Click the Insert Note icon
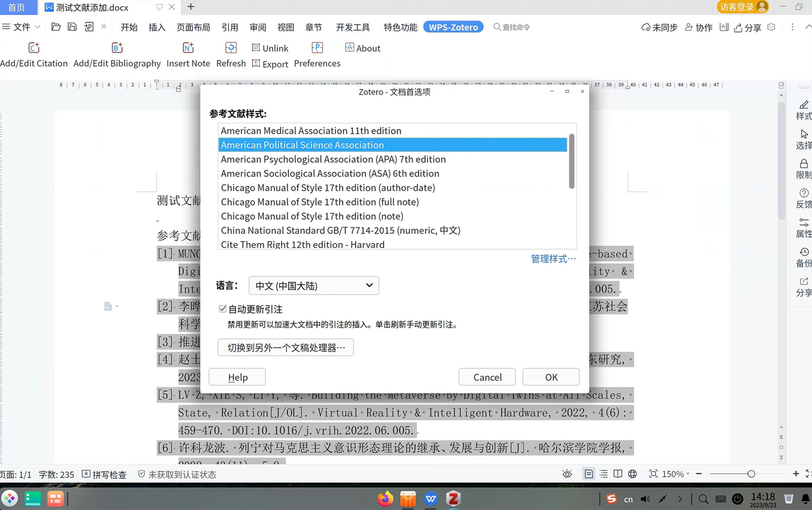812x510 pixels. point(189,48)
